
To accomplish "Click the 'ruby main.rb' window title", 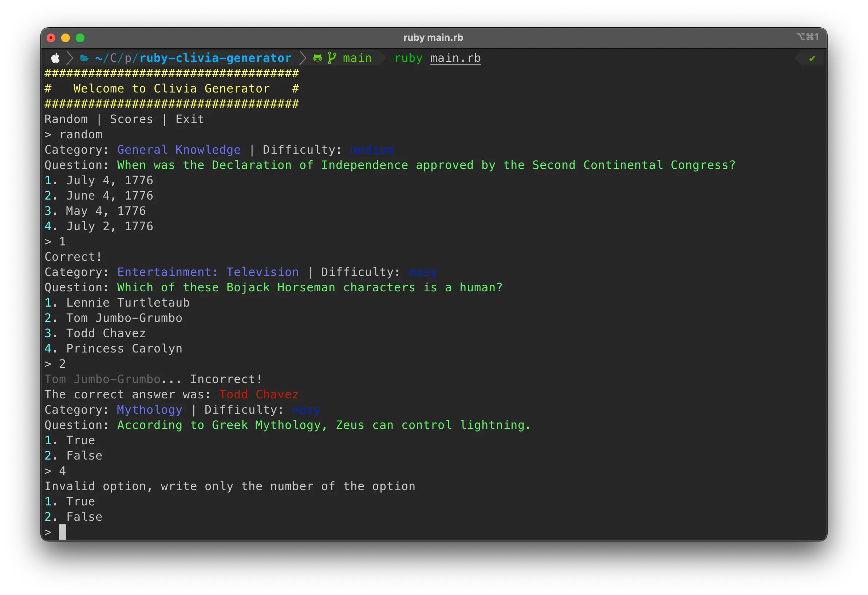I will [x=433, y=38].
